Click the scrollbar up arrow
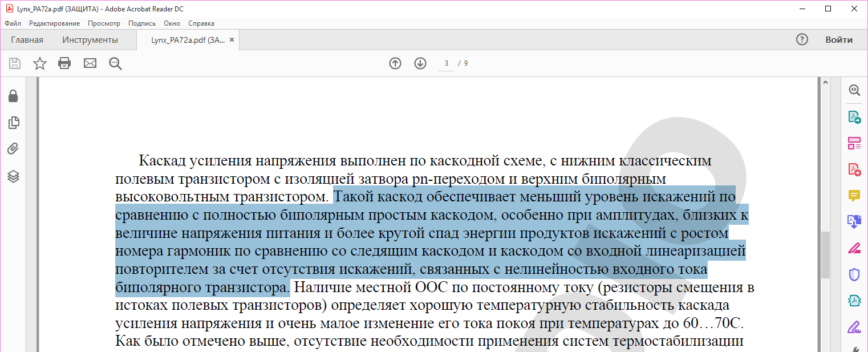This screenshot has height=352, width=868. pos(825,83)
